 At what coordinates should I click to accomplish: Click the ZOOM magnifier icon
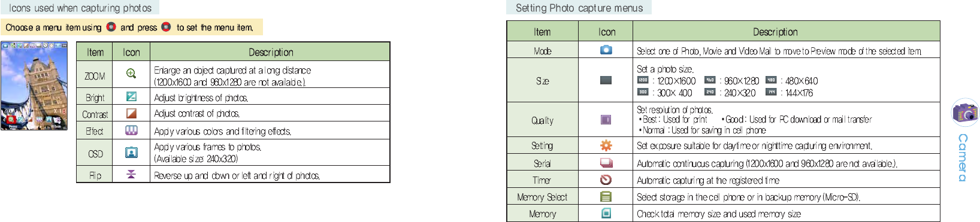[131, 74]
